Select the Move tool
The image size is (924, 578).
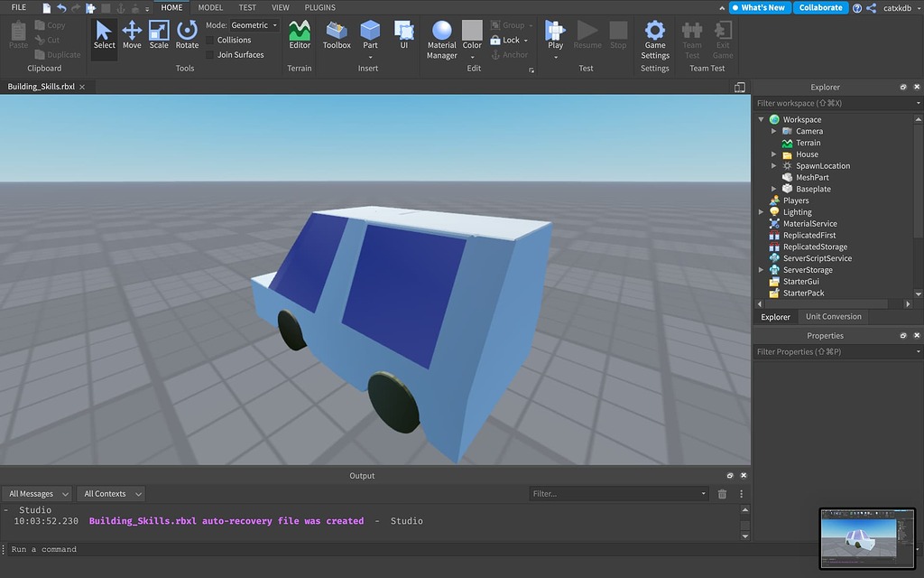[x=132, y=38]
